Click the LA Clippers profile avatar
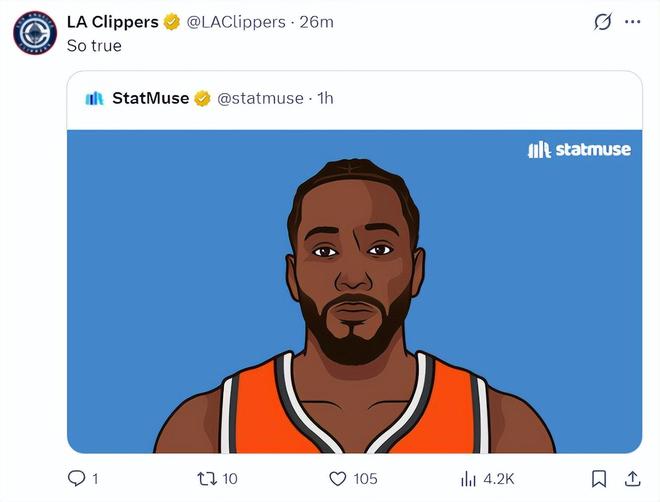This screenshot has width=660, height=502. pos(34,31)
